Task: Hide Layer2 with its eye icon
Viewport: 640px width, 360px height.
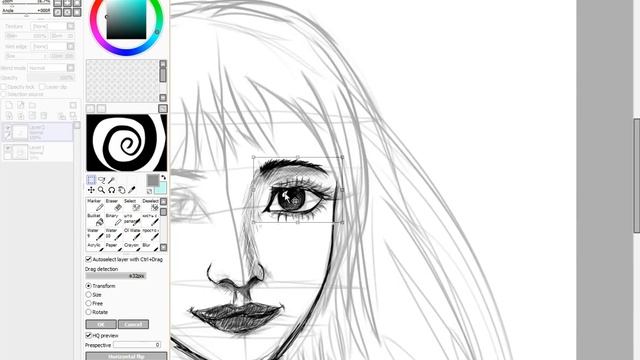Action: click(7, 128)
